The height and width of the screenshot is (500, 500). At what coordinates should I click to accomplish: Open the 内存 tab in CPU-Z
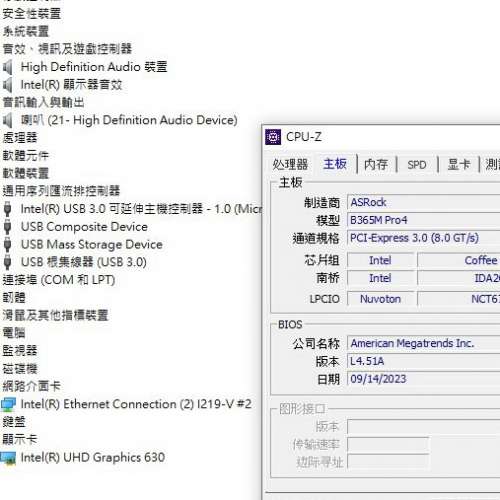[x=376, y=164]
